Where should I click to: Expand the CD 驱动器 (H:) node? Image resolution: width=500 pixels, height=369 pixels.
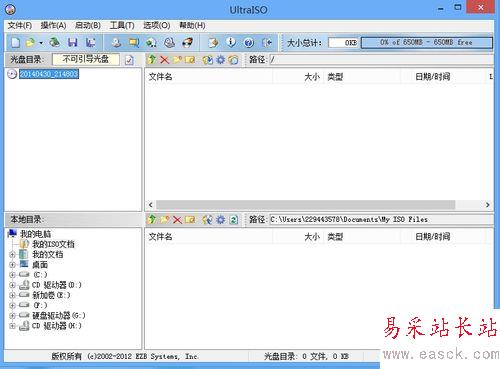(12, 326)
